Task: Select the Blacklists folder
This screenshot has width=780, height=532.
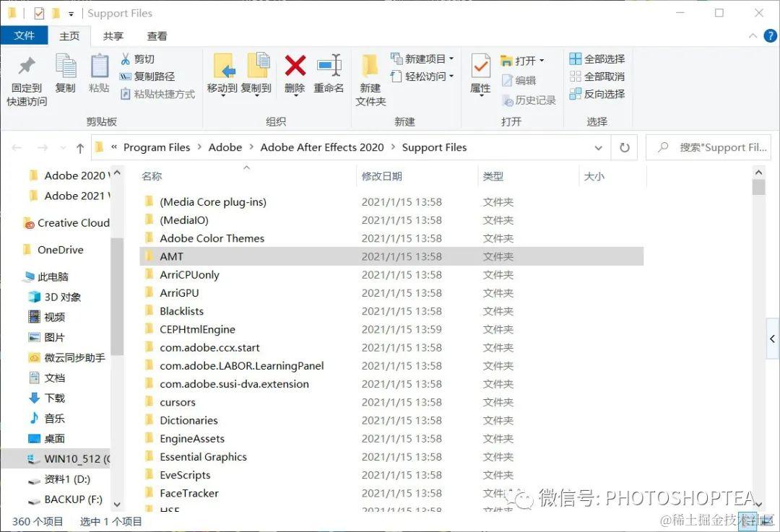Action: point(391,311)
